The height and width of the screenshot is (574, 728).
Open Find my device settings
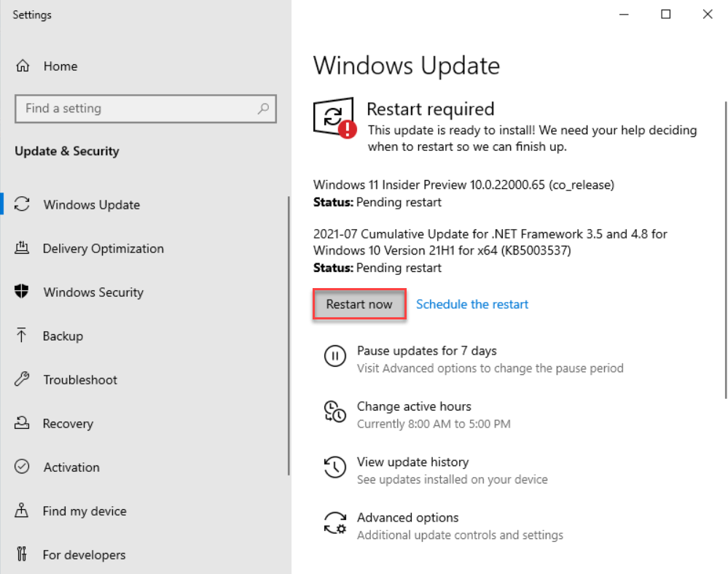[85, 511]
